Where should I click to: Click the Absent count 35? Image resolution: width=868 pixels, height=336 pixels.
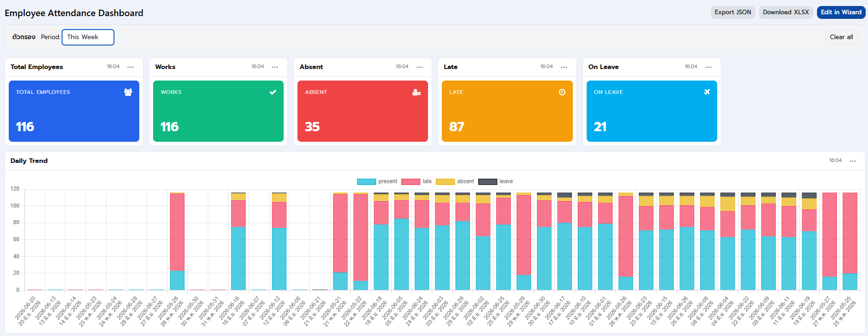click(x=312, y=127)
